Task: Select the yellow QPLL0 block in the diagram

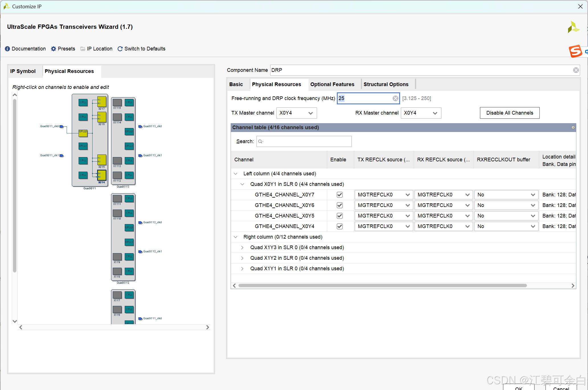Action: (83, 133)
